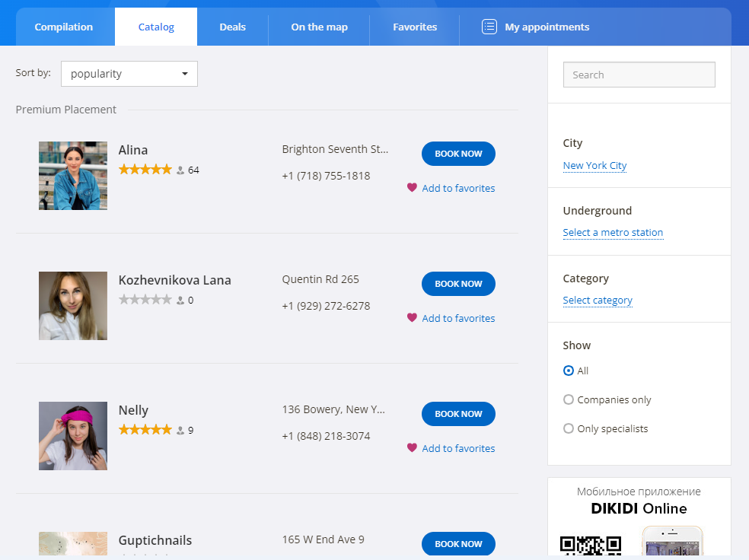Click the Brighton Seventh St... address
Screen dimensions: 749x560
pos(336,149)
